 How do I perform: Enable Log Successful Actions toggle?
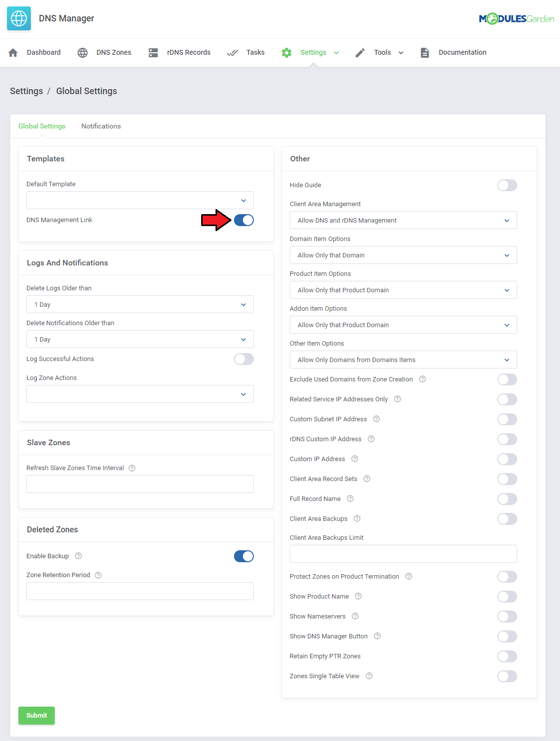point(244,359)
